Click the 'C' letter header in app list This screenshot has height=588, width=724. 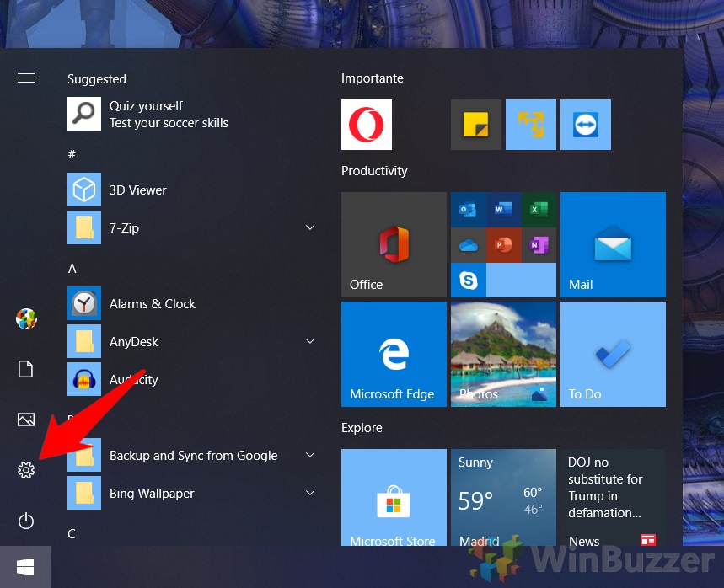(x=72, y=534)
